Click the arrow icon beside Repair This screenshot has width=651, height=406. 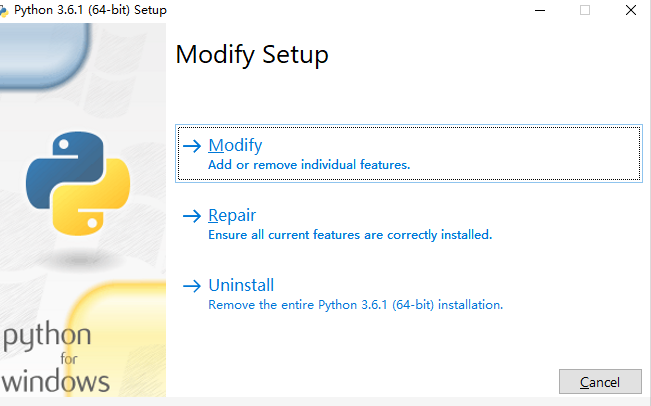click(192, 216)
